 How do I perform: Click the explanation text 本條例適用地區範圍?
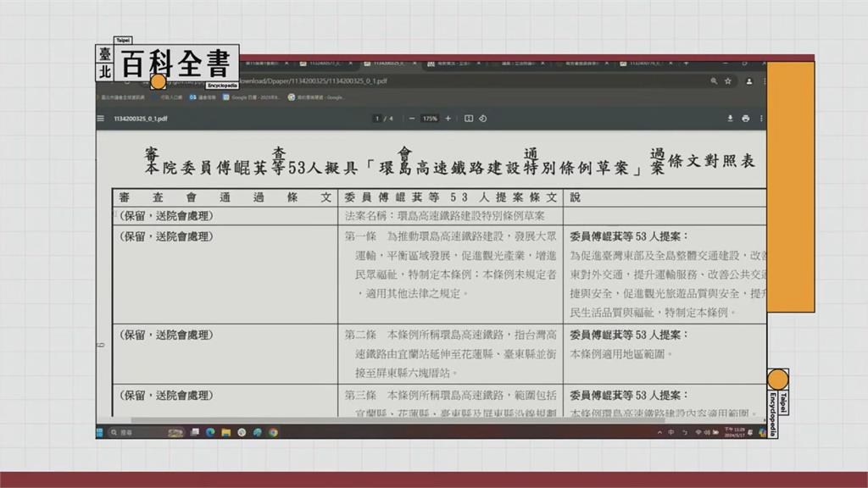pos(621,354)
